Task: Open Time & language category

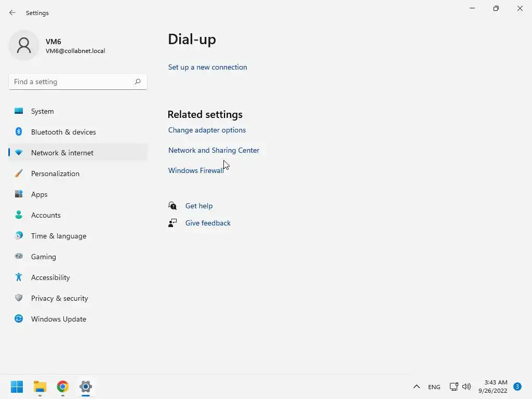Action: pyautogui.click(x=78, y=236)
